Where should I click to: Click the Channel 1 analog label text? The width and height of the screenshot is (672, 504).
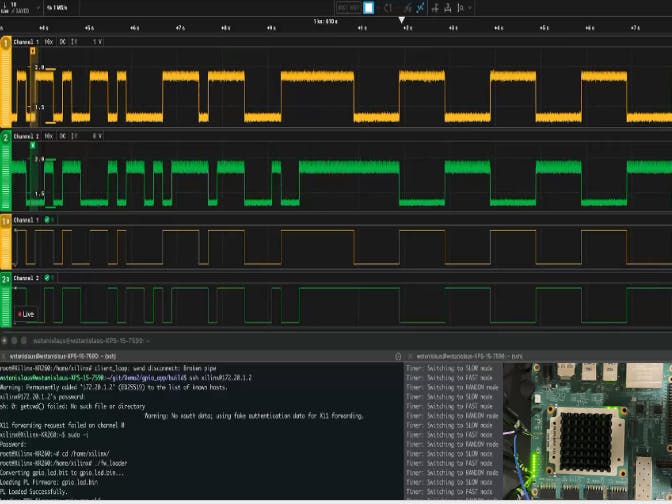pyautogui.click(x=27, y=43)
